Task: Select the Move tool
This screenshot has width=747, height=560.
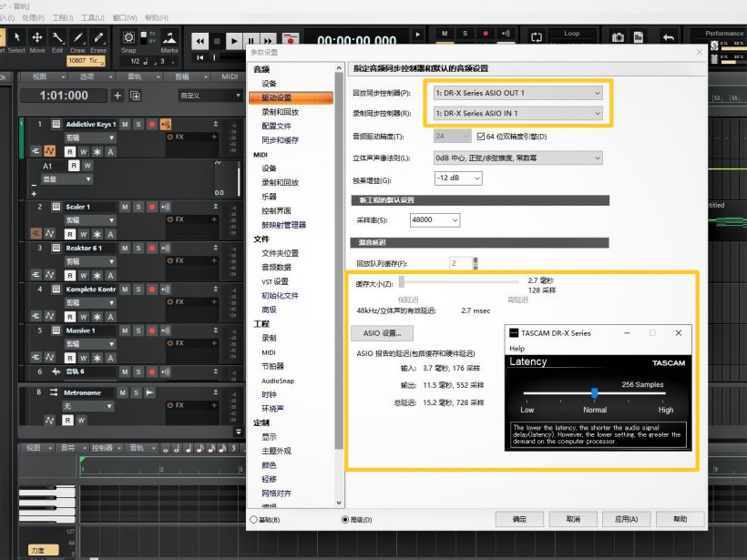Action: pos(37,35)
